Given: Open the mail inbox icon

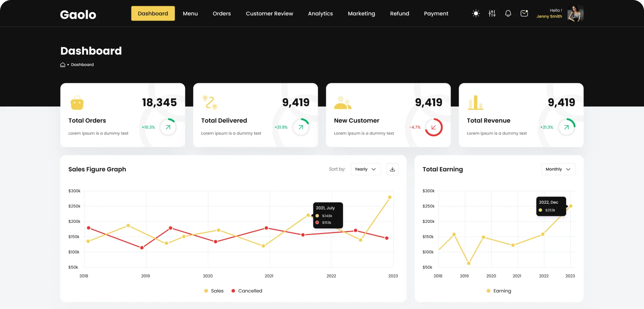Looking at the screenshot, I should coord(524,13).
